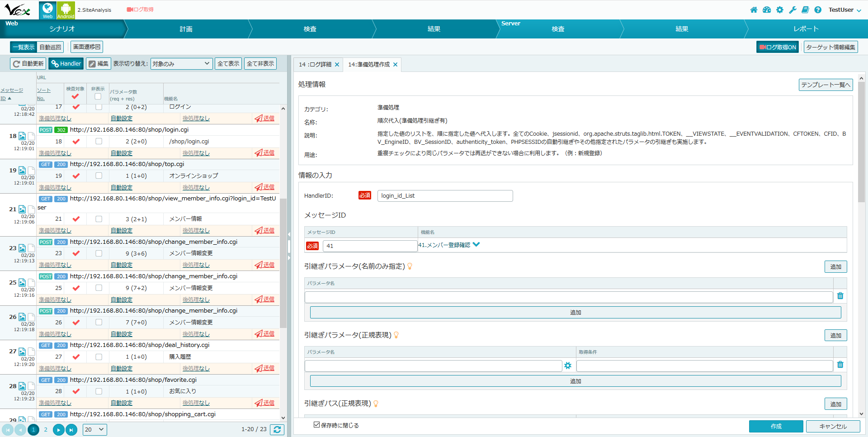This screenshot has width=868, height=437.
Task: Open the manual book icon
Action: (805, 10)
